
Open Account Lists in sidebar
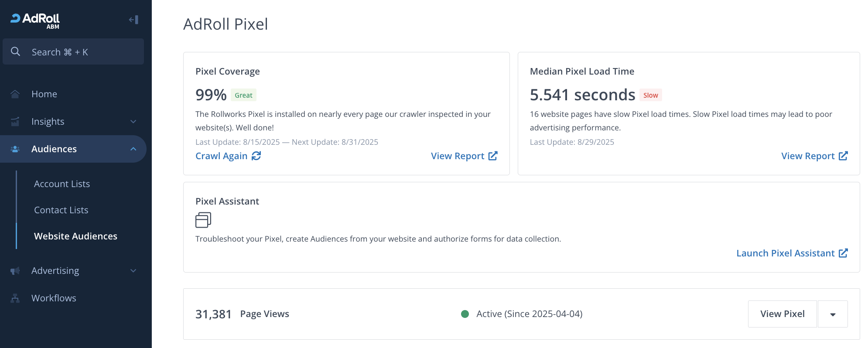point(62,184)
